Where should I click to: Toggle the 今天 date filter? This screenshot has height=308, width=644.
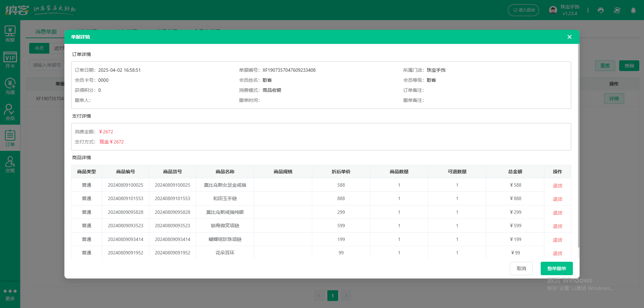[x=39, y=48]
